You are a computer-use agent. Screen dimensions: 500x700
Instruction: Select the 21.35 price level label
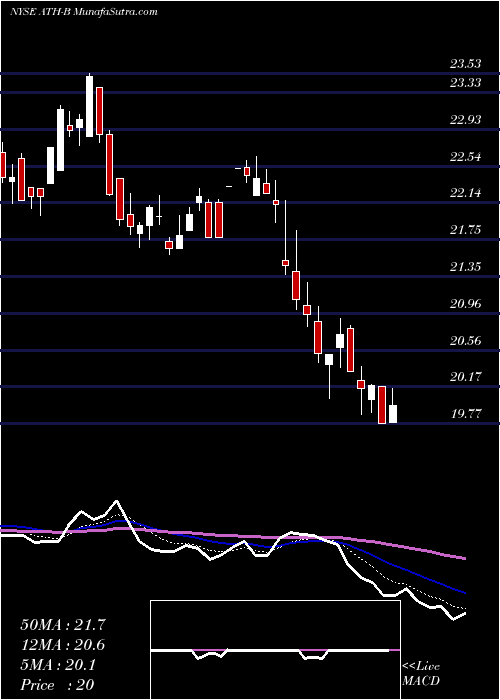click(x=466, y=267)
